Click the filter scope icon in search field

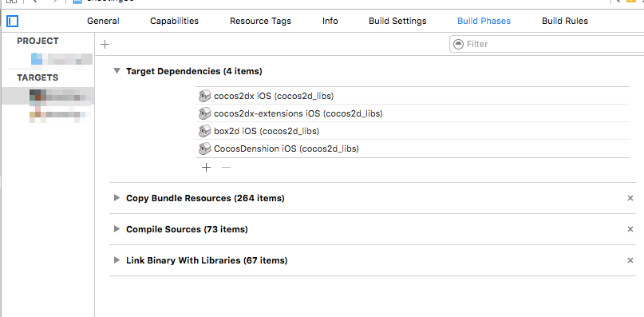(x=459, y=44)
